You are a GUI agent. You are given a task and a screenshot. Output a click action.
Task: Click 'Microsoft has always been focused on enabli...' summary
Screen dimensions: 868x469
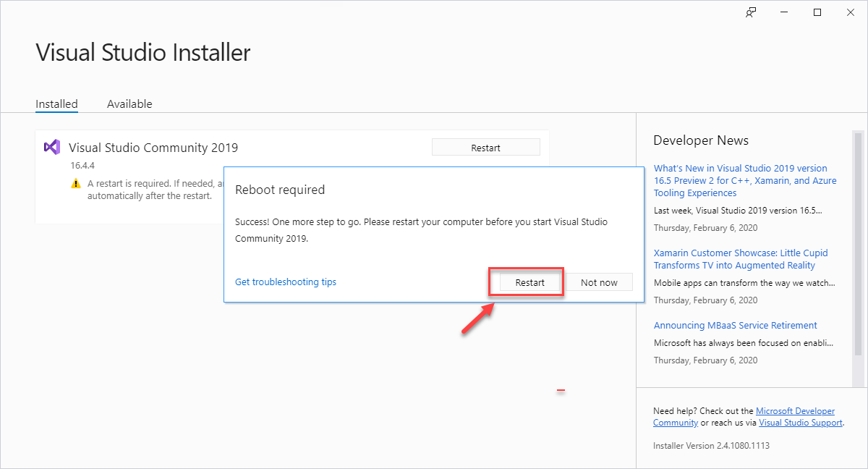744,343
